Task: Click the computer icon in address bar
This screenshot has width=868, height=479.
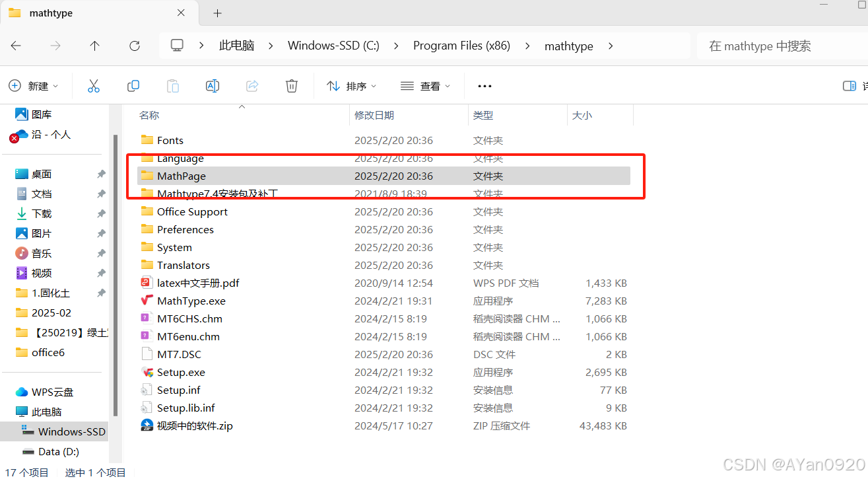Action: tap(177, 46)
